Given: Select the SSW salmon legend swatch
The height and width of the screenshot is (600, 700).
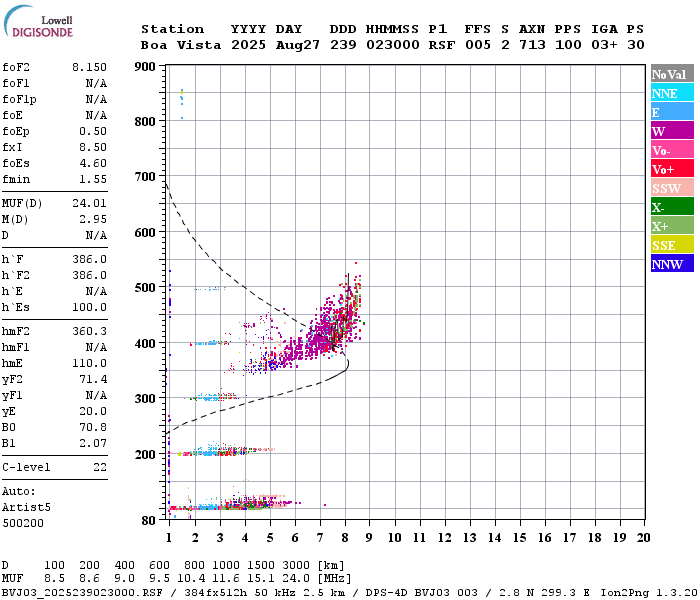Looking at the screenshot, I should (672, 188).
